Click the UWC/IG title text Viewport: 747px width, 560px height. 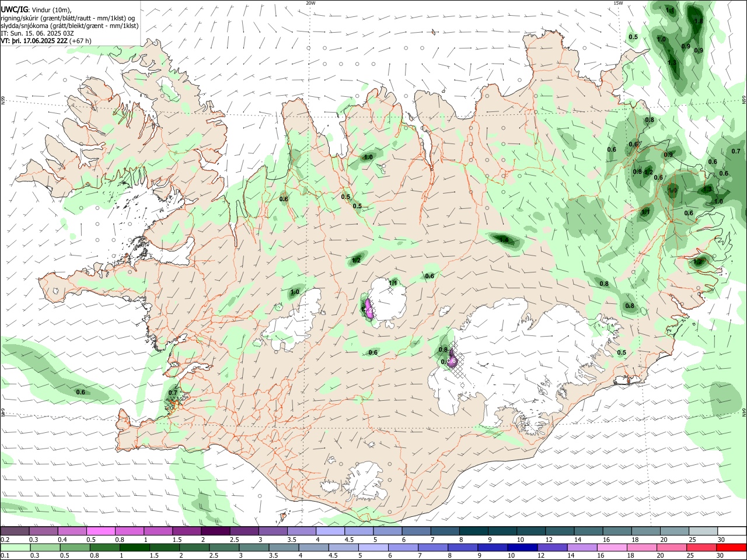(14, 9)
